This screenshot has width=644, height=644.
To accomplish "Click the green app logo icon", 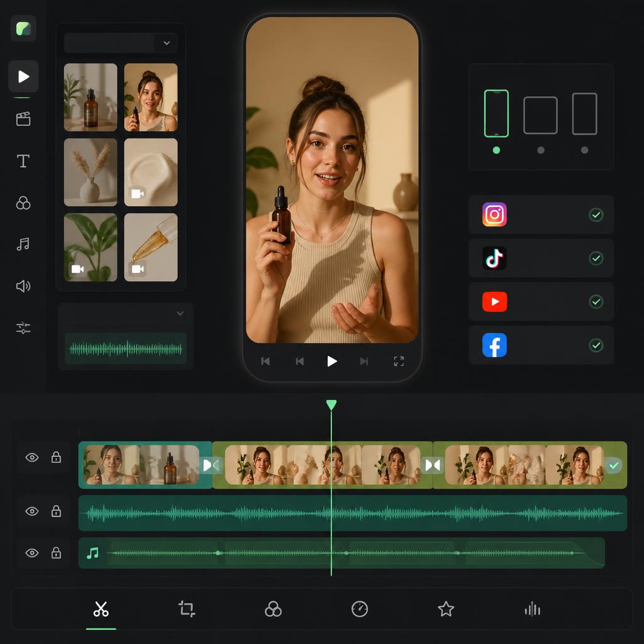I will click(23, 28).
